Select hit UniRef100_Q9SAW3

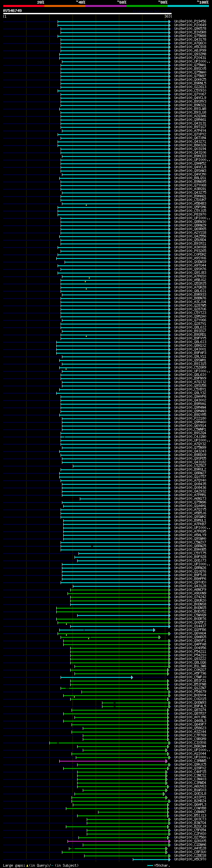(x=190, y=171)
